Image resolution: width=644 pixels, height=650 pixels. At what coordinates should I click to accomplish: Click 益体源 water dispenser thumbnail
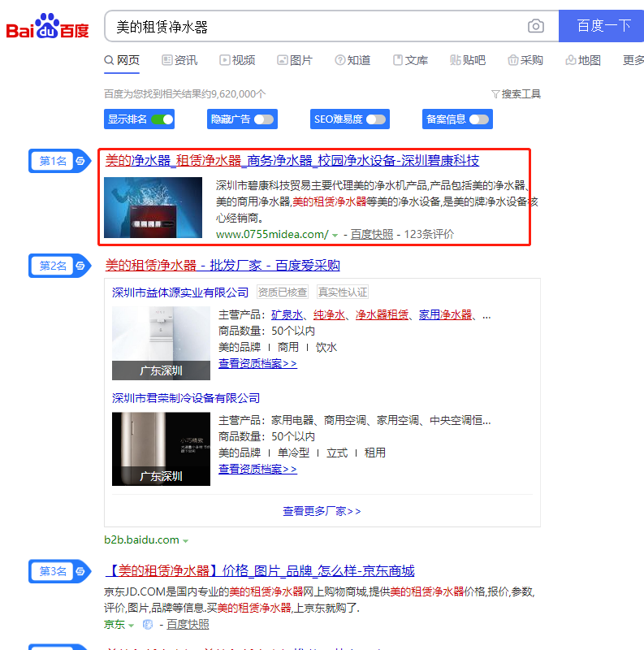pos(162,343)
